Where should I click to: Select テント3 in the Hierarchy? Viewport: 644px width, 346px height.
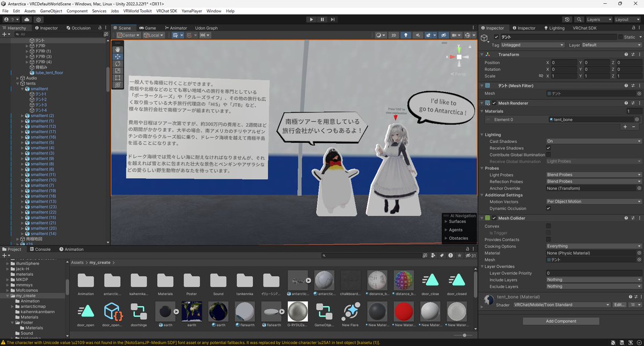(41, 105)
